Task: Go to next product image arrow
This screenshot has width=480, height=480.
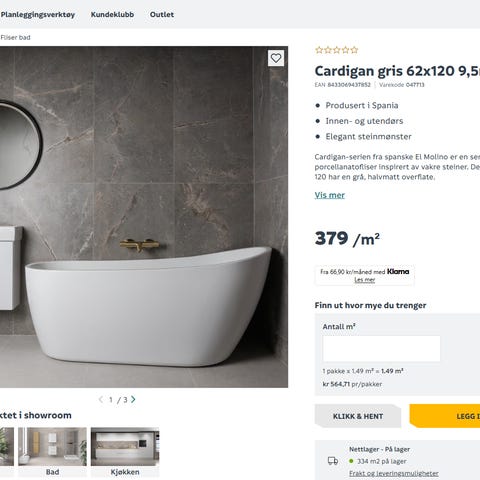Action: click(x=133, y=399)
